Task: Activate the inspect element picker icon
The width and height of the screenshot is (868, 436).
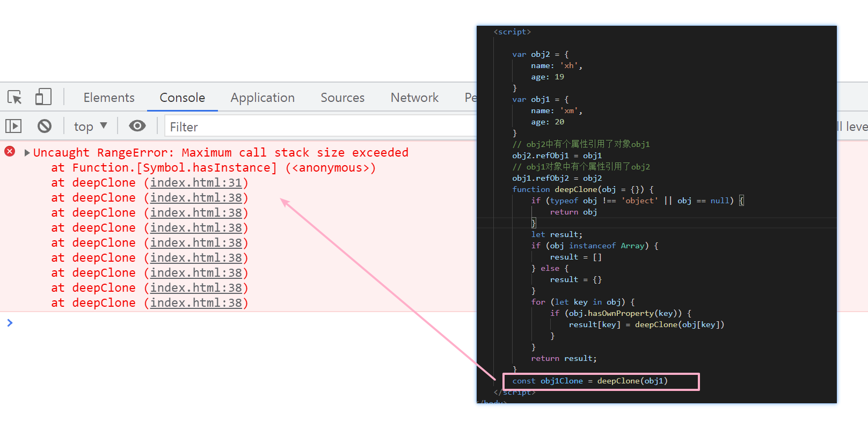Action: click(14, 97)
